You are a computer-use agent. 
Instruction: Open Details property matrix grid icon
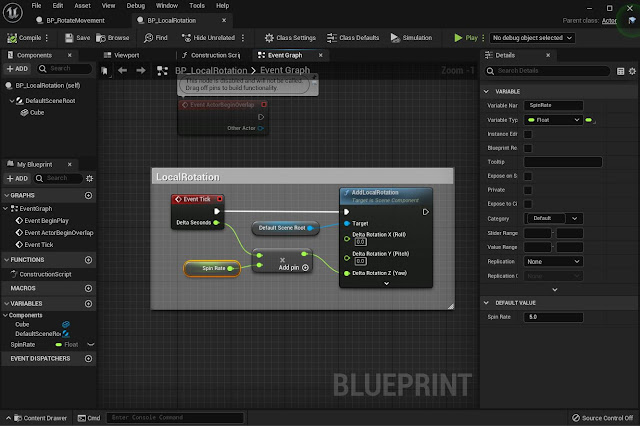[x=620, y=71]
